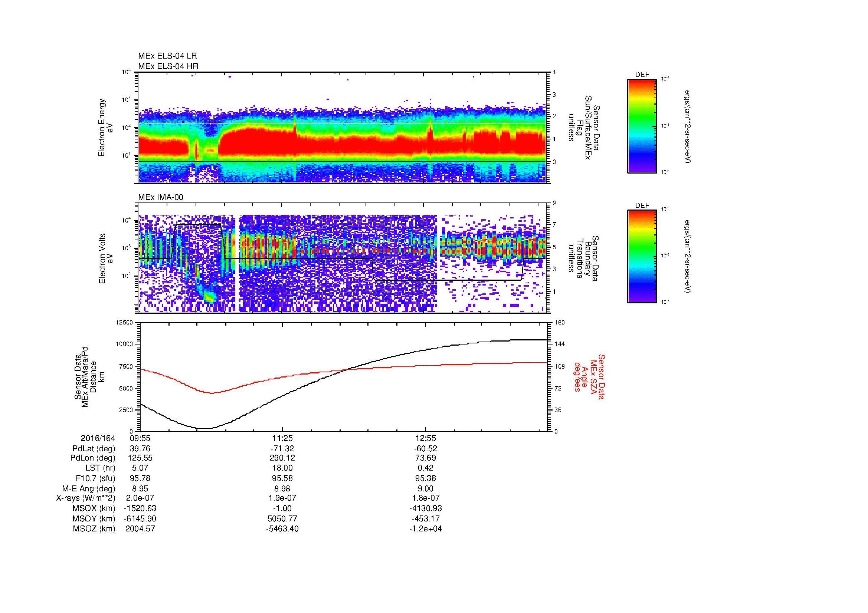Click the PdLat value '-60.52'
The image size is (868, 613).
(426, 449)
